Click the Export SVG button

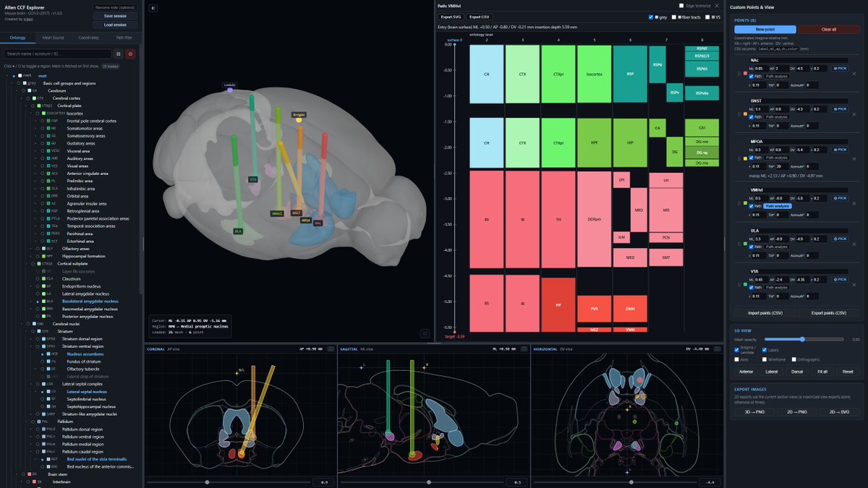[451, 17]
